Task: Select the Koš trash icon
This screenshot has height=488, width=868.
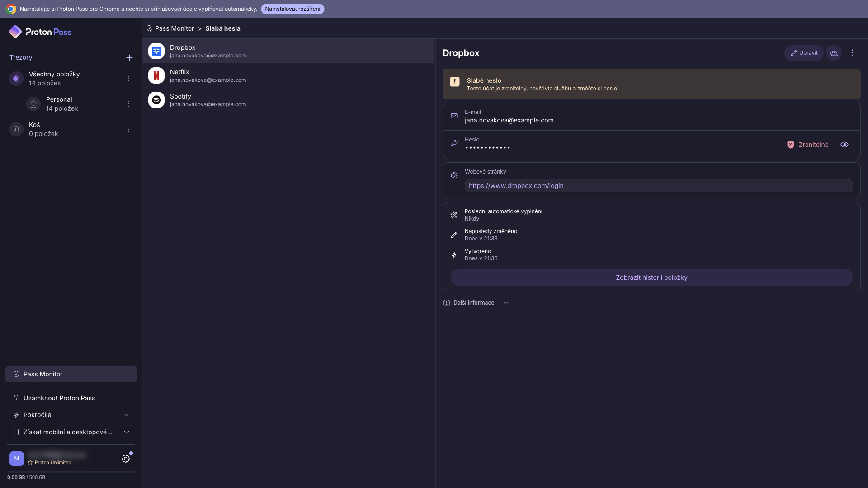Action: coord(16,129)
